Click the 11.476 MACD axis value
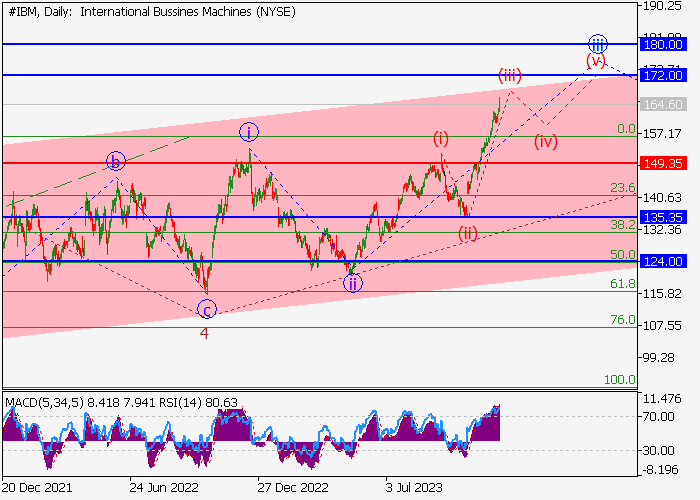Image resolution: width=700 pixels, height=500 pixels. 662,399
